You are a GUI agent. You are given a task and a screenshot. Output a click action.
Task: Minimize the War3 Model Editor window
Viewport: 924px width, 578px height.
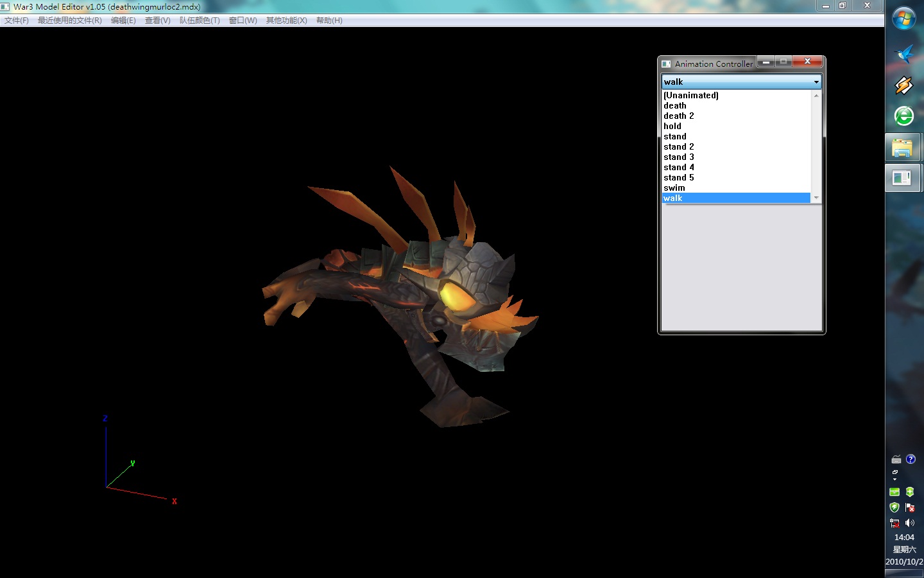pyautogui.click(x=825, y=6)
